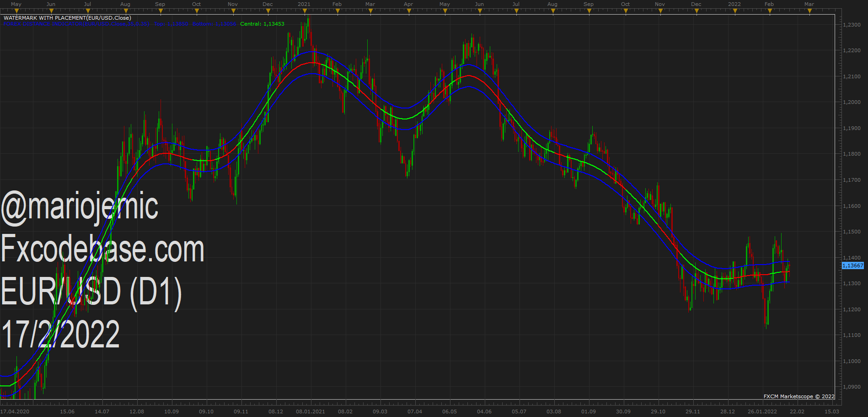This screenshot has width=868, height=417.
Task: Click the Jun 2021 triangle month marker
Action: click(480, 11)
